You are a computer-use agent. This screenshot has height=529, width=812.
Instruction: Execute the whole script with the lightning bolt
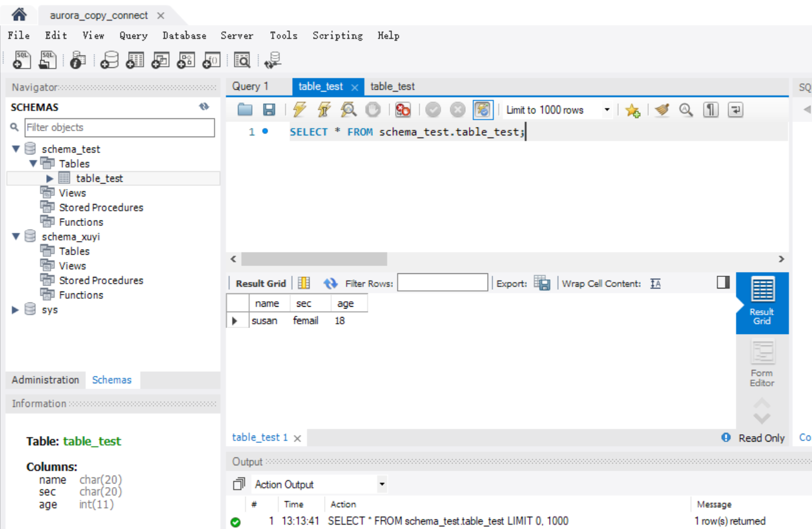pyautogui.click(x=299, y=110)
